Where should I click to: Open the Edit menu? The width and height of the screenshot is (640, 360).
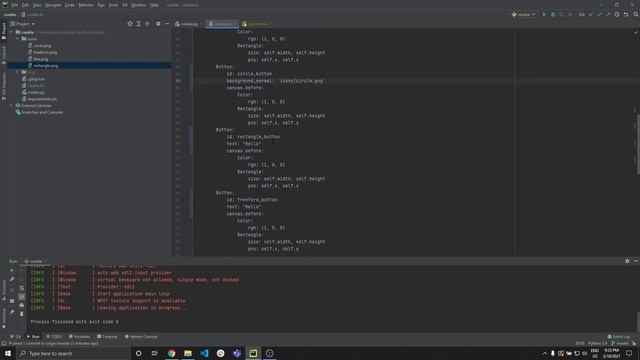(25, 5)
